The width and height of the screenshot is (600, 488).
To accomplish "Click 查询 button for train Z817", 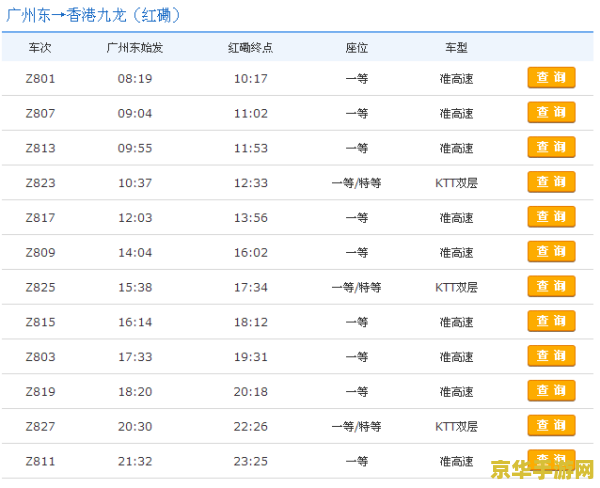I will click(x=551, y=217).
